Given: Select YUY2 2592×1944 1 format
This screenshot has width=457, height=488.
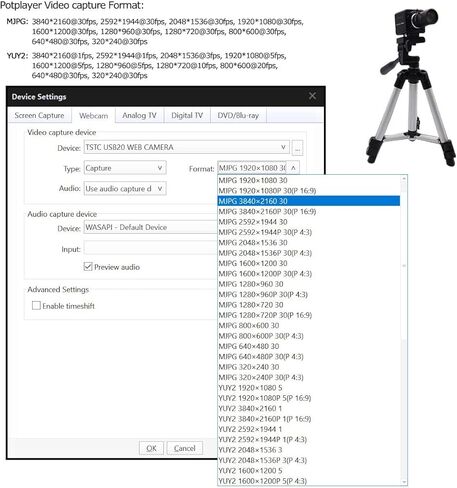Looking at the screenshot, I should tap(309, 429).
